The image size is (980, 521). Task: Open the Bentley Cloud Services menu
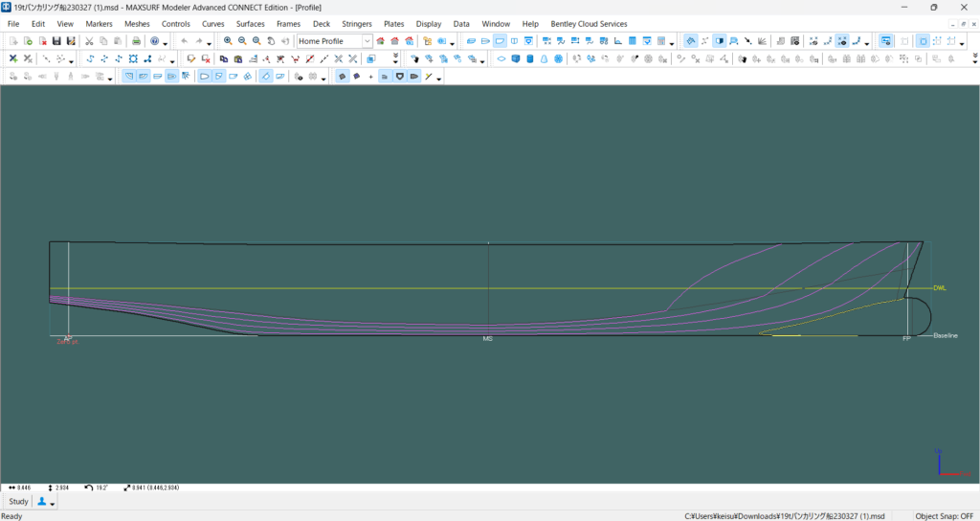click(589, 23)
